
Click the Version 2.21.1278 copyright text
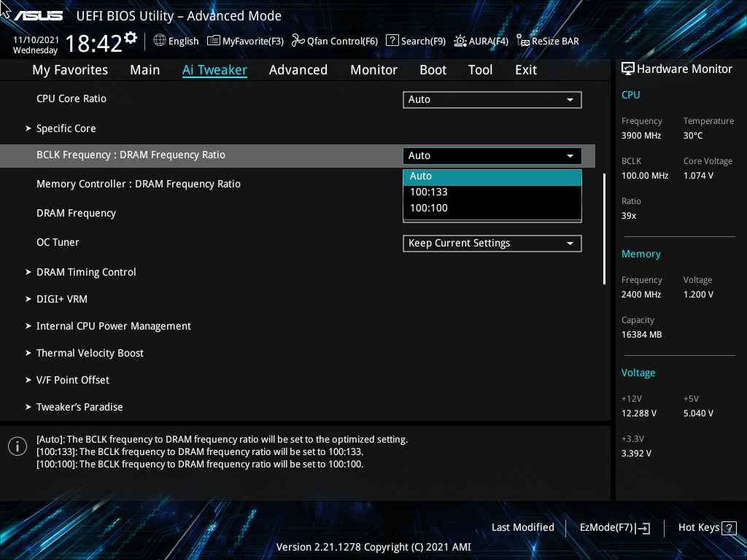(x=373, y=547)
